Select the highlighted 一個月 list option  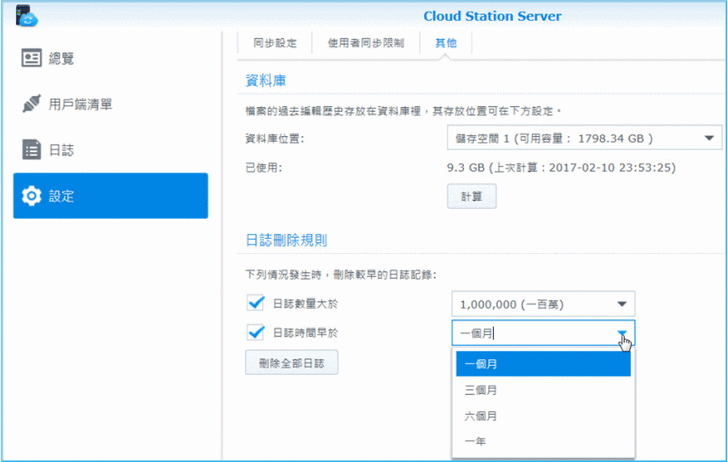(x=542, y=365)
